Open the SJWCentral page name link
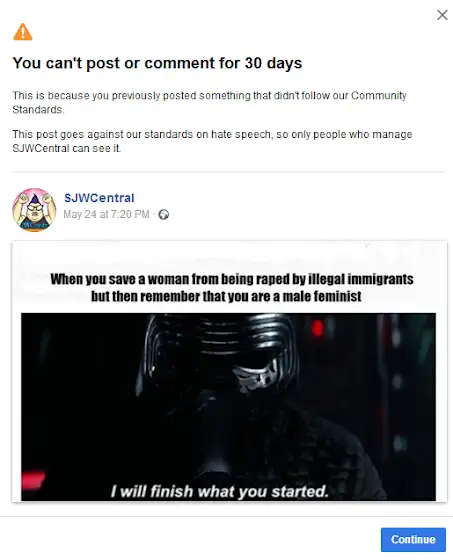Viewport: 453px width, 560px height. 99,198
